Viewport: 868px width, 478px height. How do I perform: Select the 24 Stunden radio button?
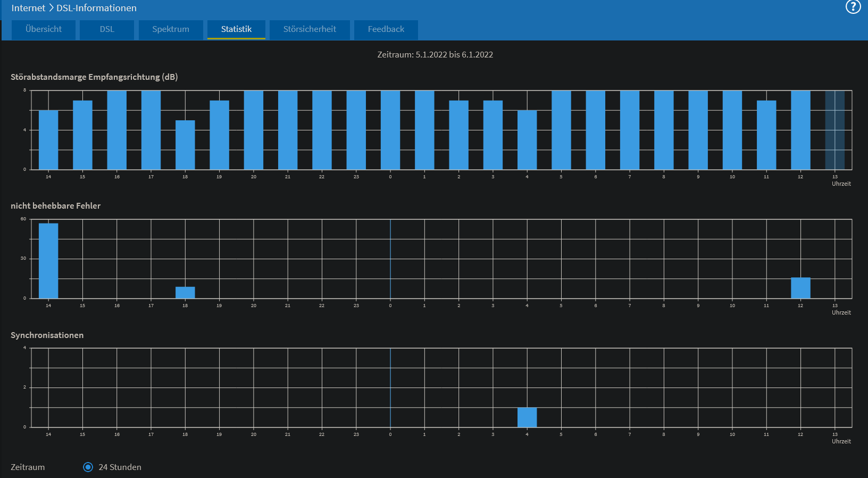point(88,467)
